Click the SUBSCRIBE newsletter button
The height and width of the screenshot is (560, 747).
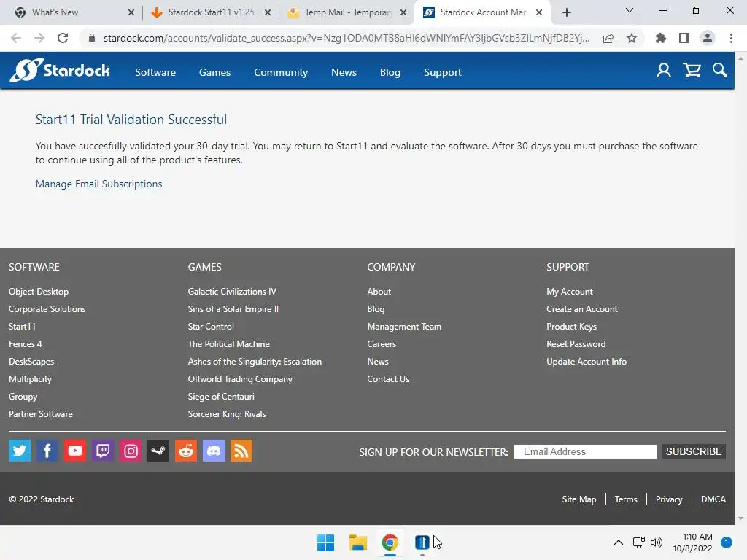click(694, 451)
